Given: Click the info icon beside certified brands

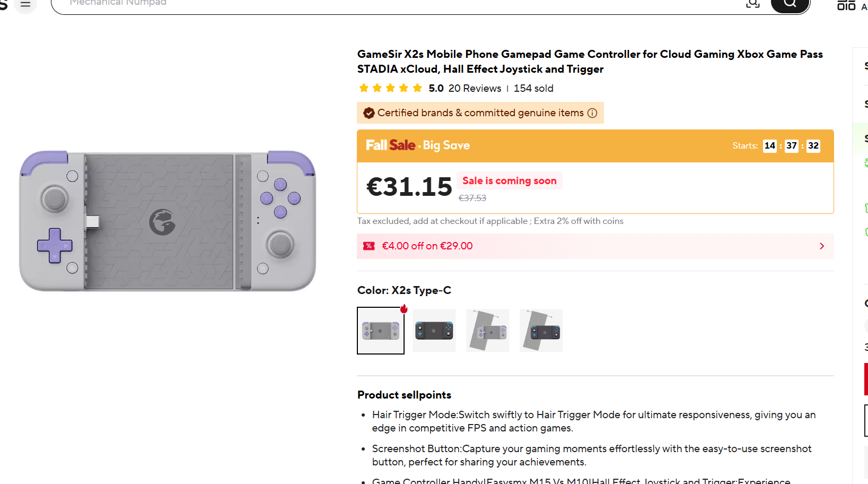Looking at the screenshot, I should tap(592, 113).
